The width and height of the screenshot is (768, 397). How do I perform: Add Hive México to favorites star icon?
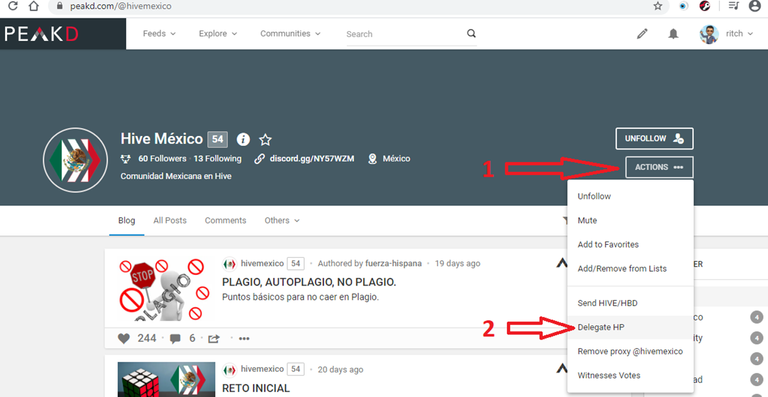coord(265,140)
